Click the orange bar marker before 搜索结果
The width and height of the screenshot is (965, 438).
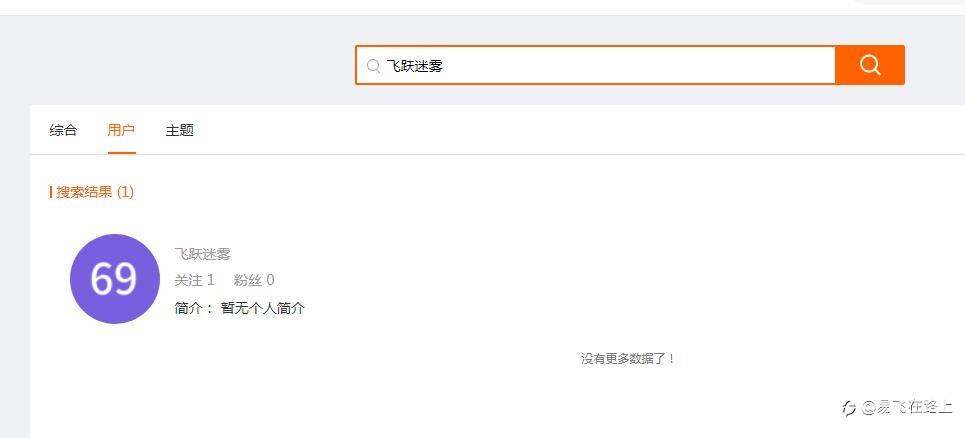(51, 192)
